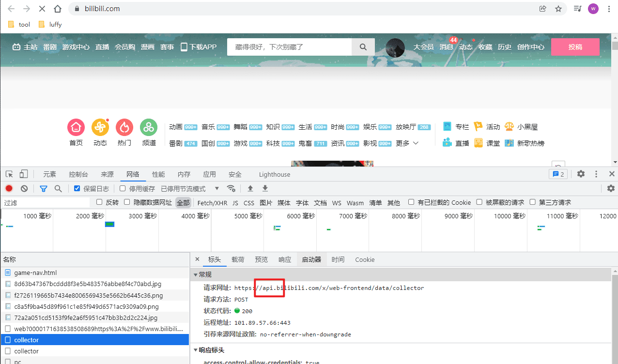Share this page from the address bar
The height and width of the screenshot is (364, 618).
tap(543, 9)
